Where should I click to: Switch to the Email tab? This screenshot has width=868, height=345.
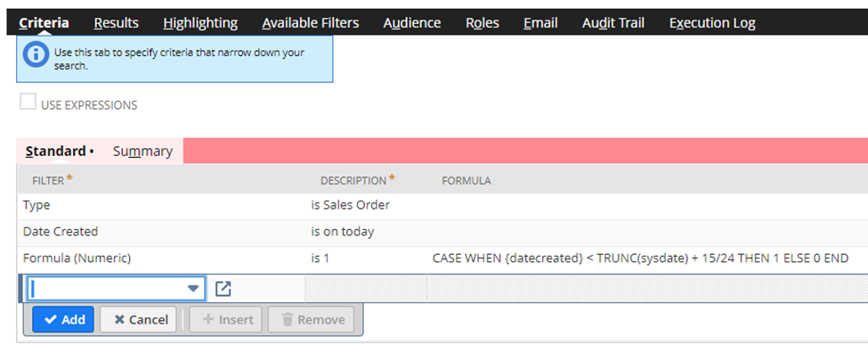(x=540, y=23)
